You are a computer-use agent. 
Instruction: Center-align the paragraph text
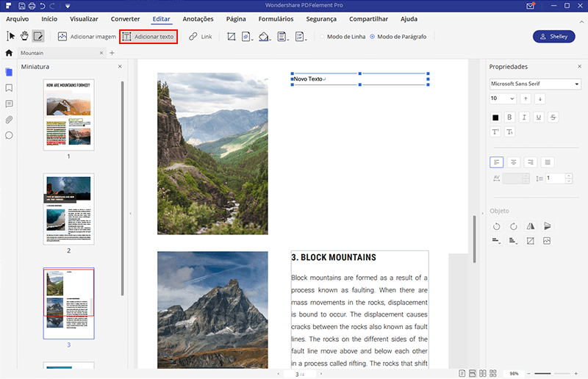(x=514, y=162)
